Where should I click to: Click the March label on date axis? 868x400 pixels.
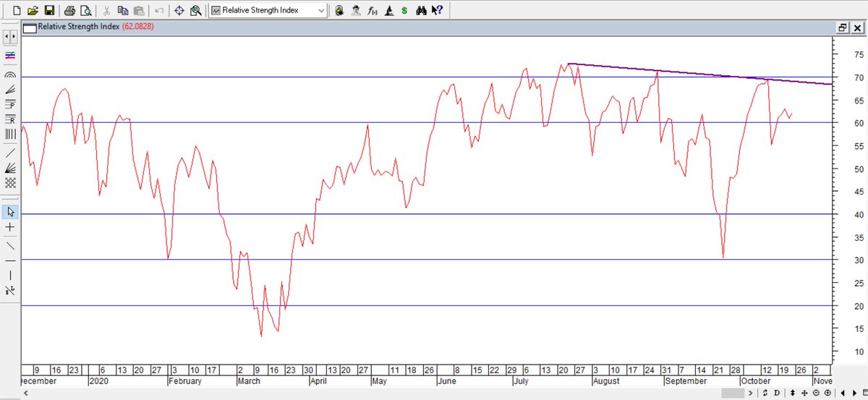tap(250, 381)
